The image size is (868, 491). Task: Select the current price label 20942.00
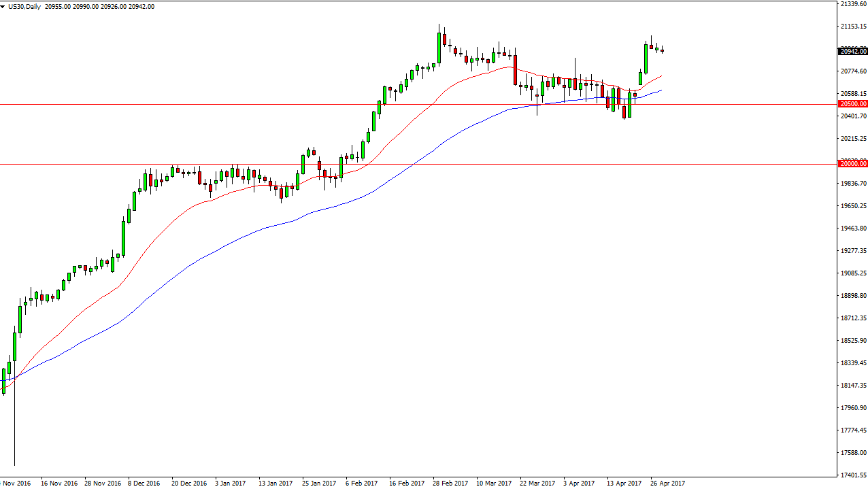852,52
